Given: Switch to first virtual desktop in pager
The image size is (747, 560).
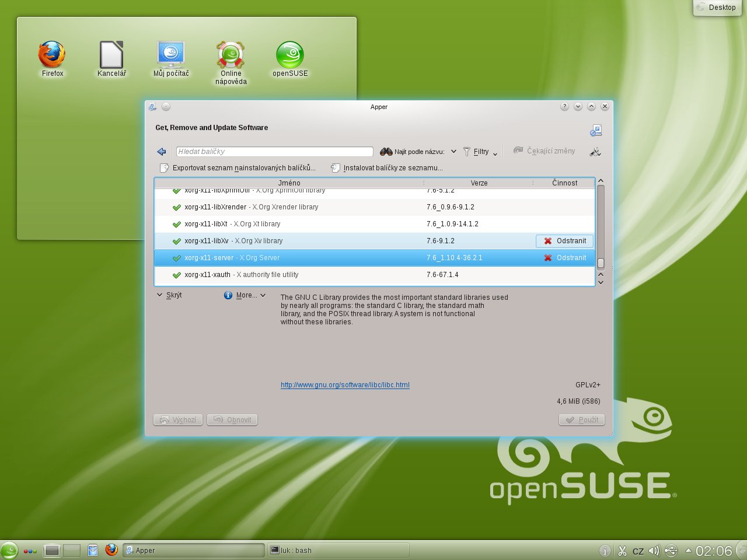Looking at the screenshot, I should coord(52,550).
